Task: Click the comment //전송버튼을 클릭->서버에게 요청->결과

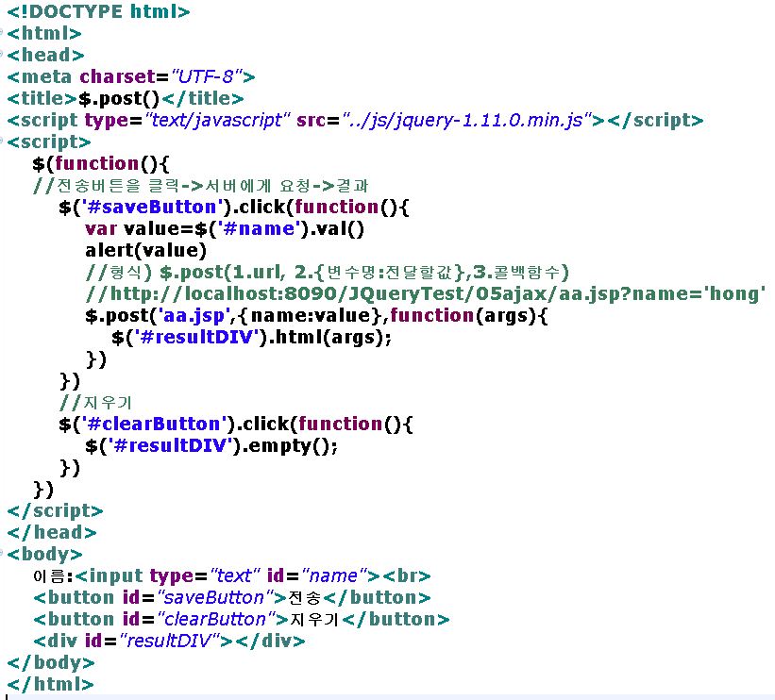Action: (x=201, y=185)
